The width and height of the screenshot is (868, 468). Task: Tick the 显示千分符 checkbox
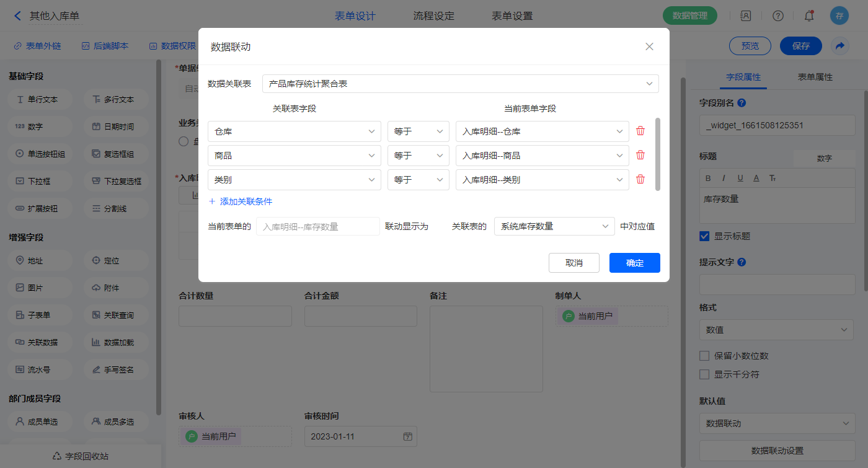[704, 374]
